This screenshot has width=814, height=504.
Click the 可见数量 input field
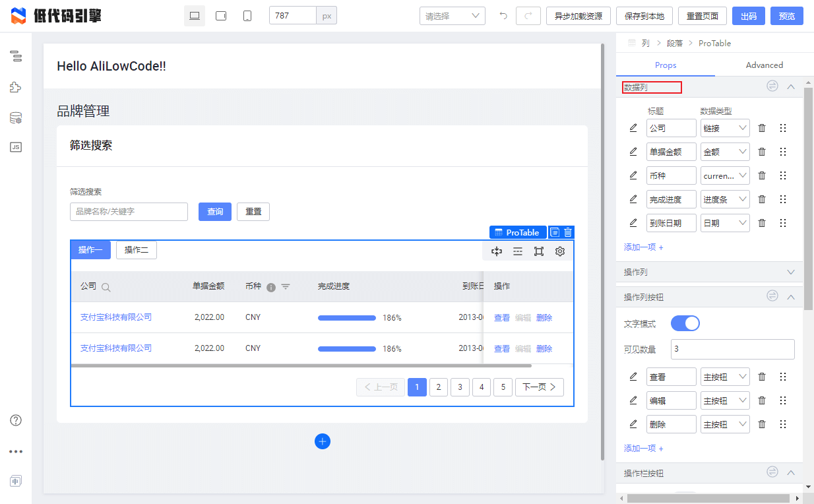click(733, 349)
